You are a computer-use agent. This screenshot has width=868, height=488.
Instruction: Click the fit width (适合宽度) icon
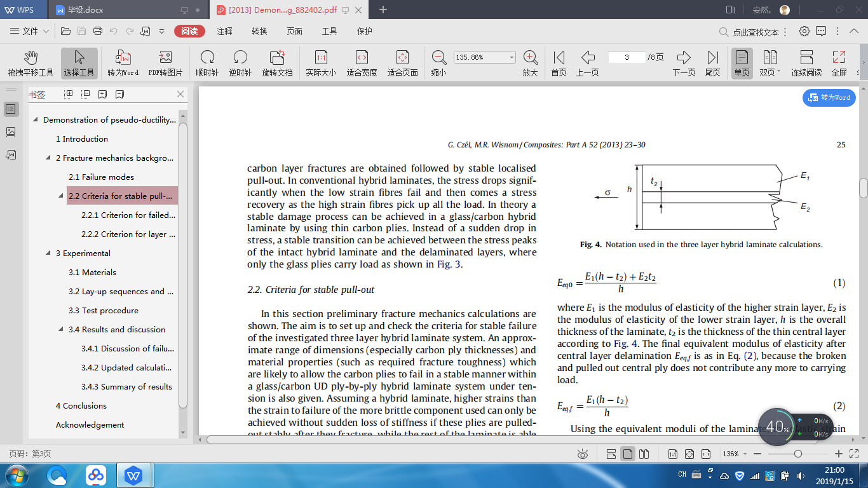point(362,63)
